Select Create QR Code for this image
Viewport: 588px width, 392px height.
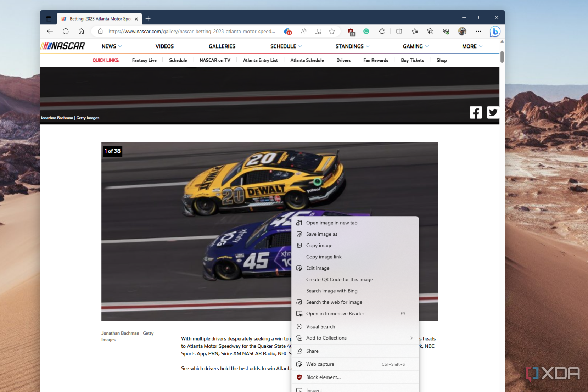pyautogui.click(x=355, y=280)
